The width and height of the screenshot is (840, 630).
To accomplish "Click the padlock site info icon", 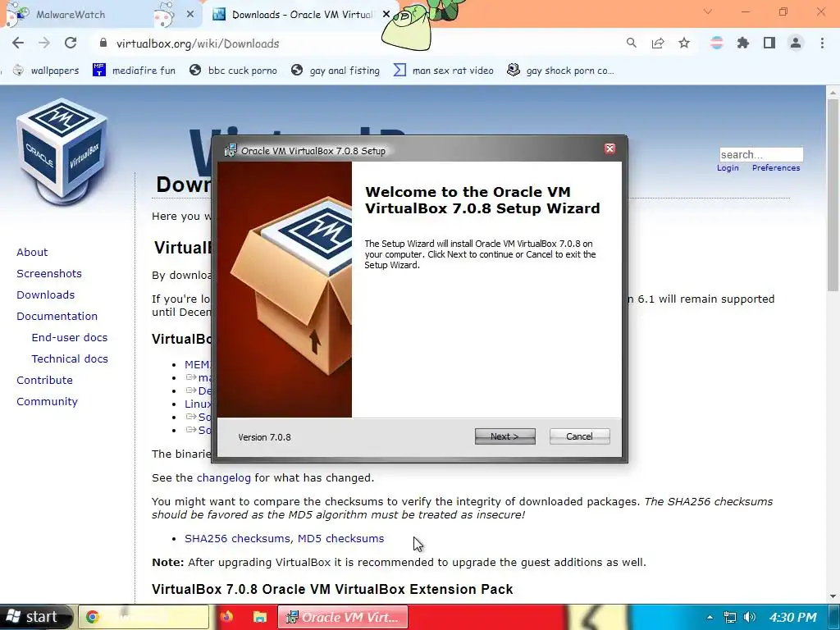I will 103,43.
